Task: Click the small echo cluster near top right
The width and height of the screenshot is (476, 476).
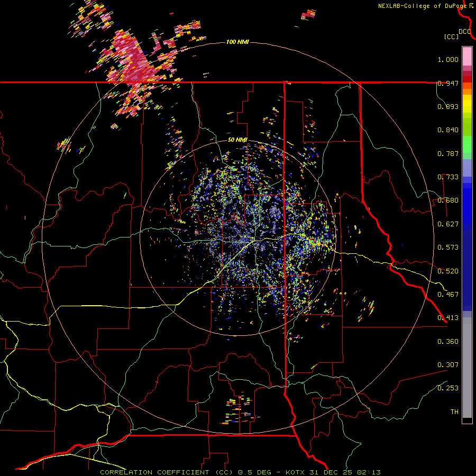Action: pyautogui.click(x=309, y=15)
